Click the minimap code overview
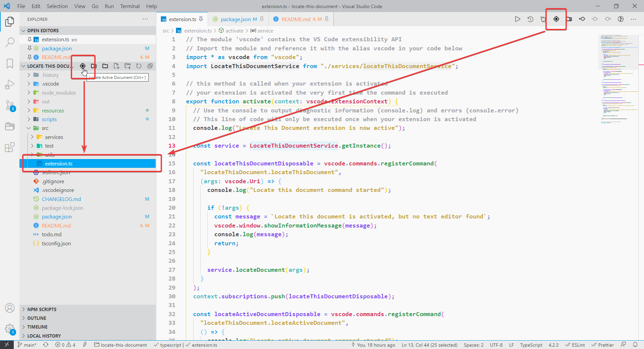Image resolution: width=644 pixels, height=349 pixels. [618, 79]
